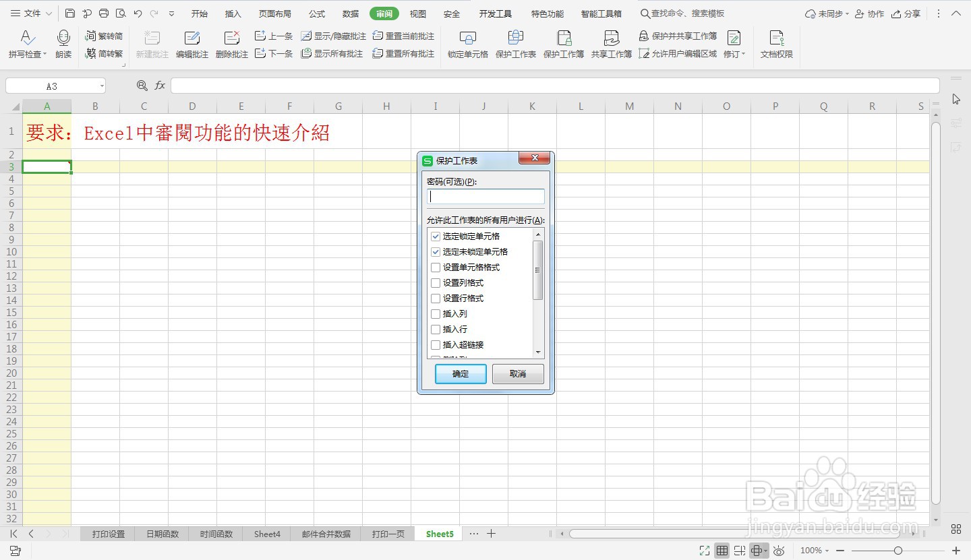
Task: Click the 协作 collaborate button
Action: pos(869,13)
